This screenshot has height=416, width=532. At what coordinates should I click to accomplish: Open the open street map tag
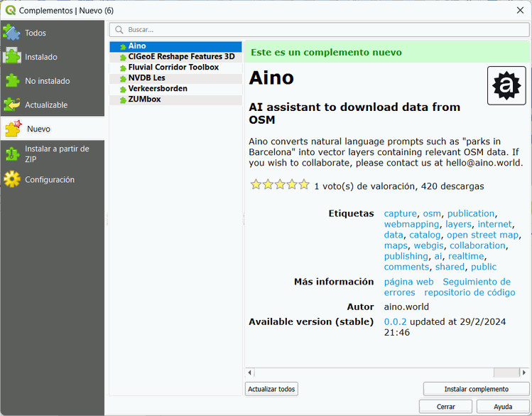[483, 235]
